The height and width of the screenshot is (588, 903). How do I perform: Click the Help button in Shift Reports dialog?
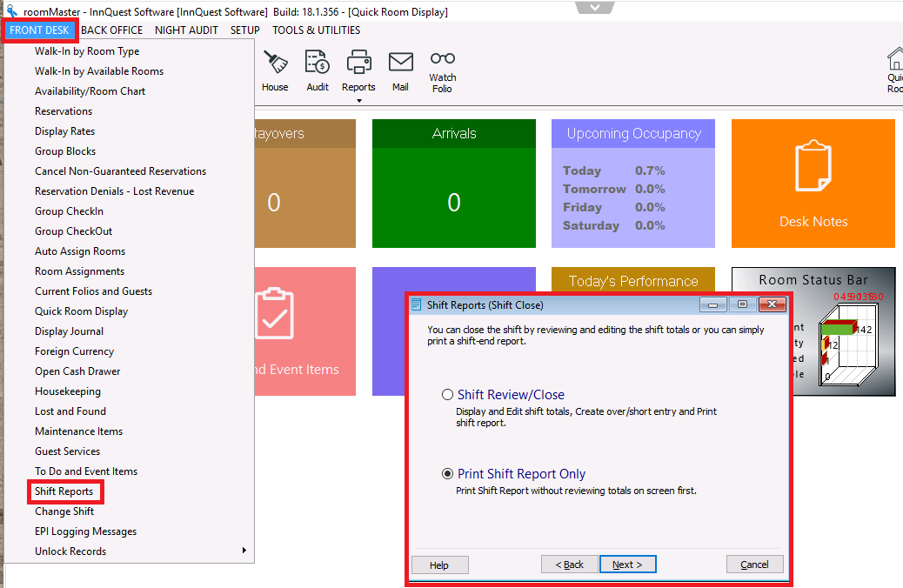(439, 565)
